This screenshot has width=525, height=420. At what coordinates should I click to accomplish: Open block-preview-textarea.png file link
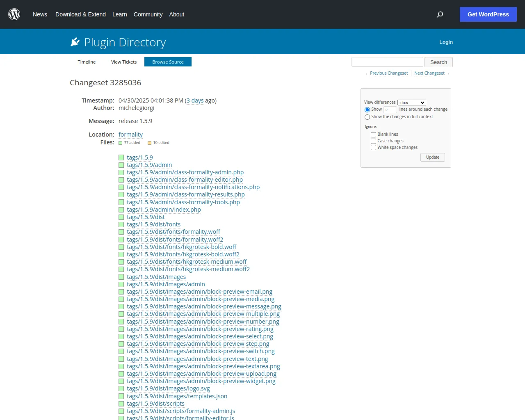point(203,366)
